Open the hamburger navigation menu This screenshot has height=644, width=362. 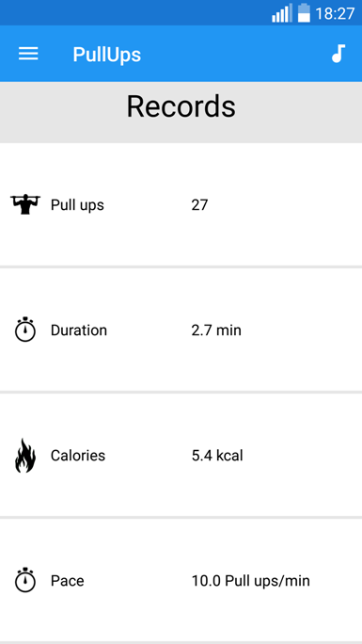coord(28,54)
